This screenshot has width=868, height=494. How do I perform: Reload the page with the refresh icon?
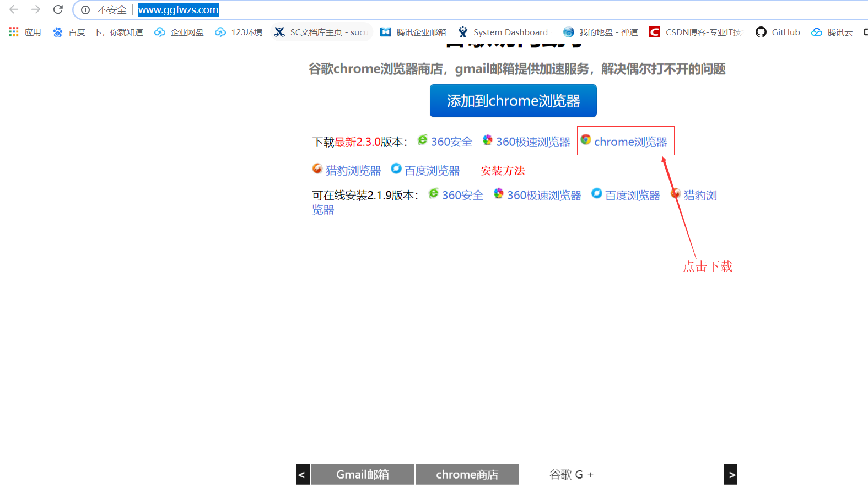point(58,9)
